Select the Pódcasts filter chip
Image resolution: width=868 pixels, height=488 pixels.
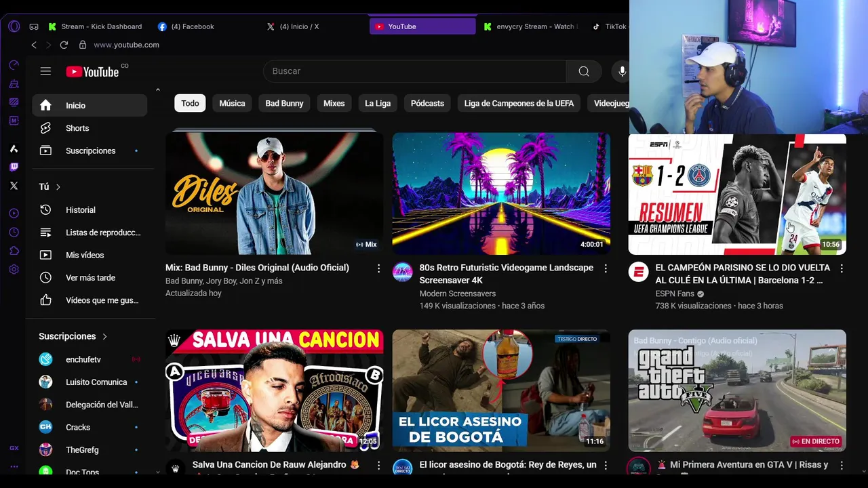coord(427,103)
